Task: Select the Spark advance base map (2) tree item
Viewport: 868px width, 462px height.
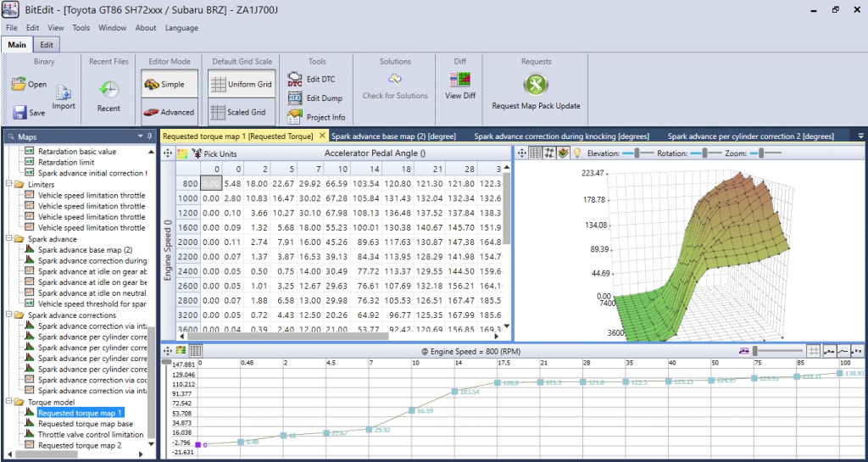Action: point(86,250)
